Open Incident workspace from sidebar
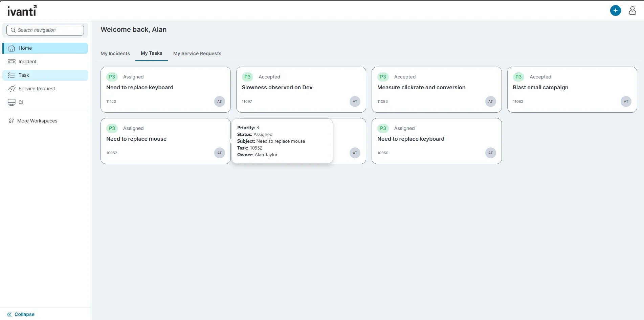This screenshot has height=320, width=644. (45, 62)
